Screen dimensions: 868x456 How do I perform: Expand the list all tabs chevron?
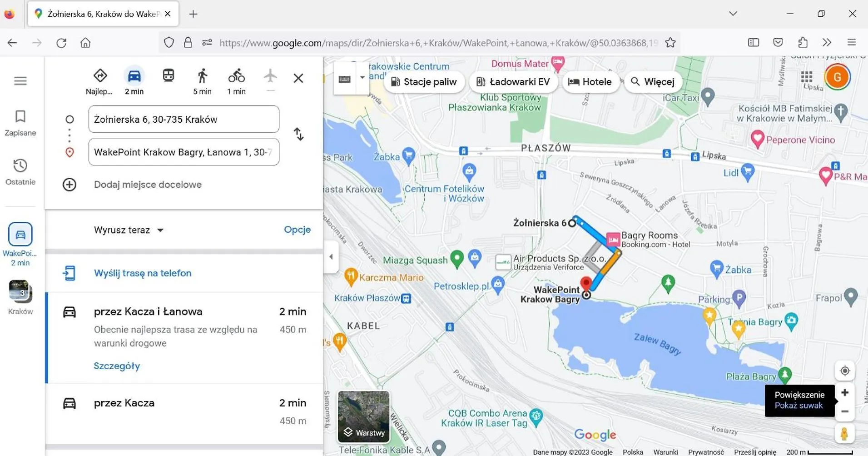[733, 14]
